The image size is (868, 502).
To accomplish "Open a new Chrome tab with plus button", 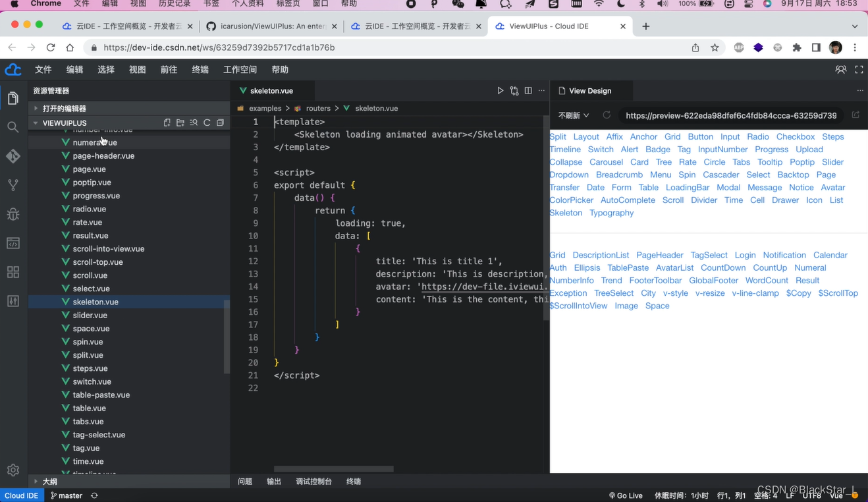I will pos(646,26).
